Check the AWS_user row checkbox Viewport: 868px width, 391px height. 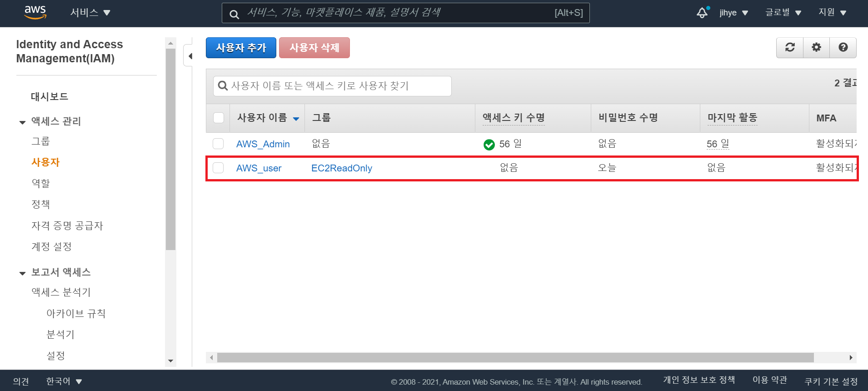pos(218,168)
